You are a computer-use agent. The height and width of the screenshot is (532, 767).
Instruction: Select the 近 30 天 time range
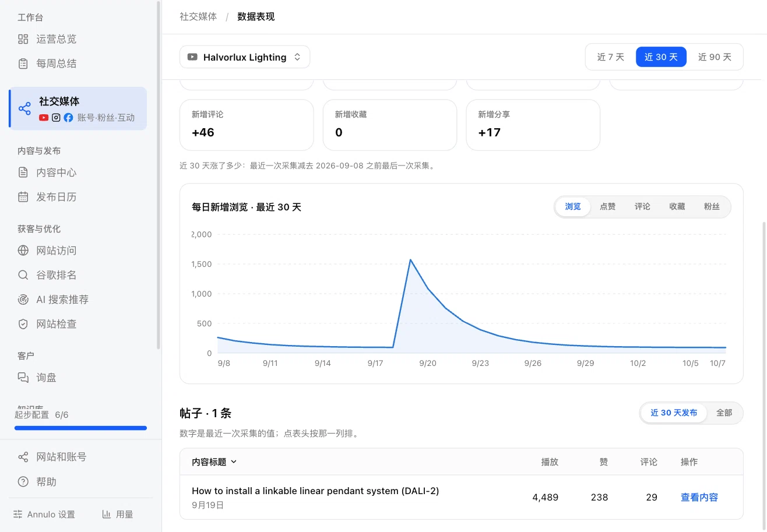(661, 57)
